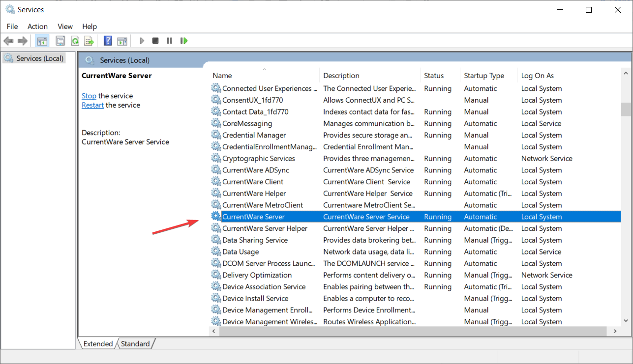Select the CurrentWare Helper service

pos(416,194)
